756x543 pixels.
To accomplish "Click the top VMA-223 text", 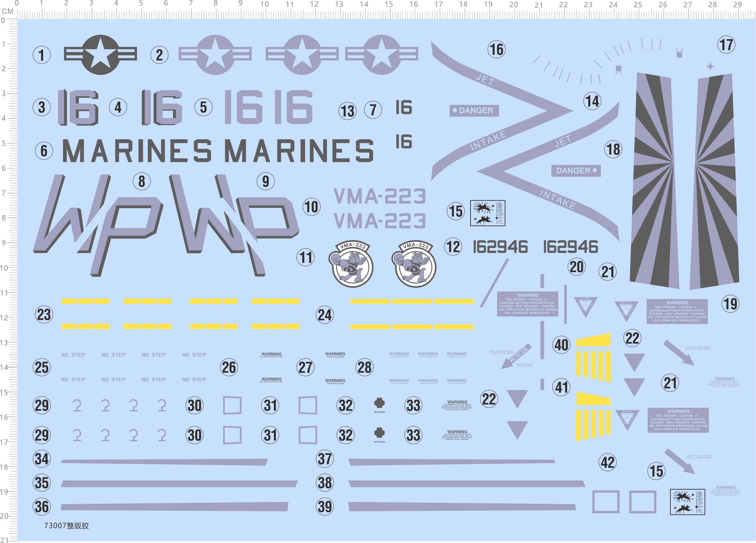I will (x=380, y=196).
